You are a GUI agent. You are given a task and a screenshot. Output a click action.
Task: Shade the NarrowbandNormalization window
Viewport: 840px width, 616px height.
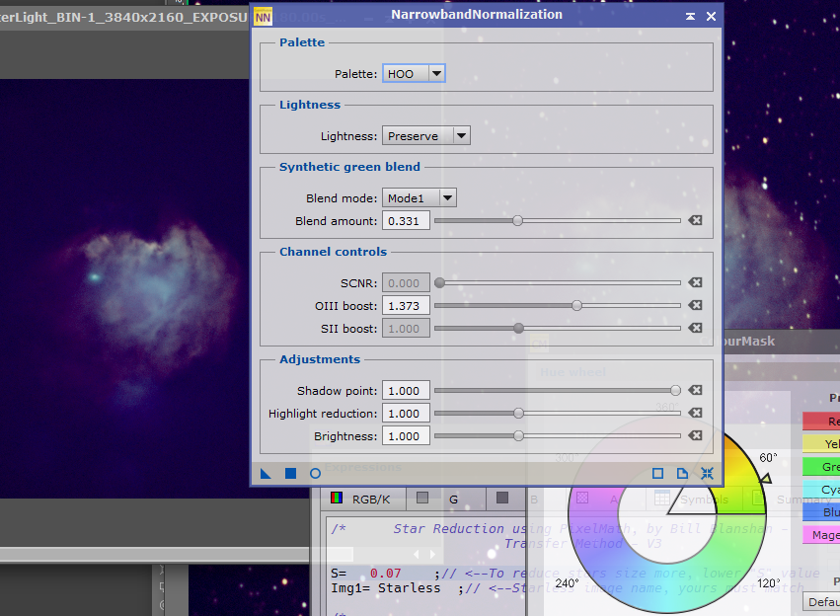(x=691, y=17)
